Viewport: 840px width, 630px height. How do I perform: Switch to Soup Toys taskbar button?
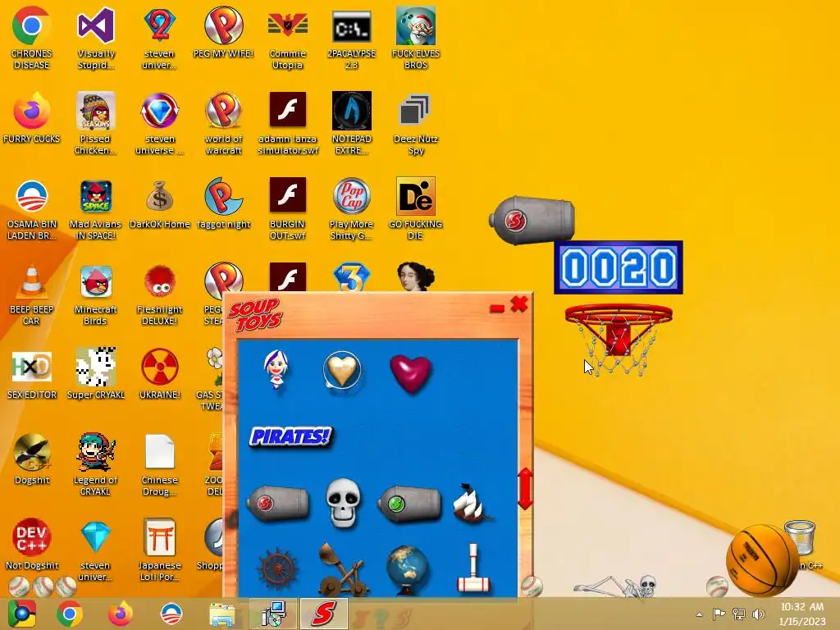coord(323,614)
